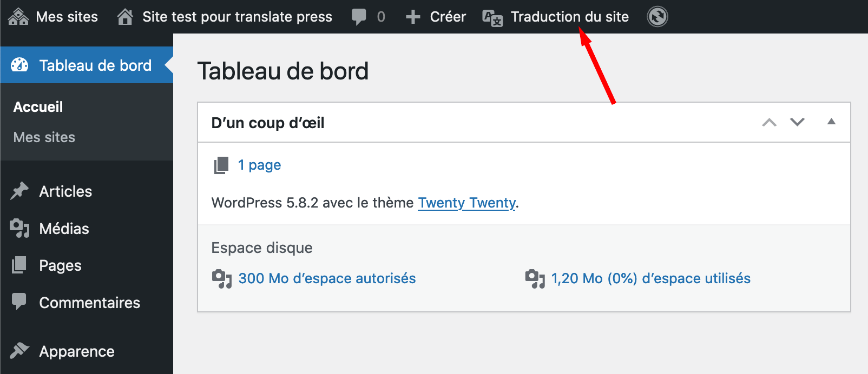Open the Pages menu in sidebar
The image size is (868, 374).
[x=60, y=265]
